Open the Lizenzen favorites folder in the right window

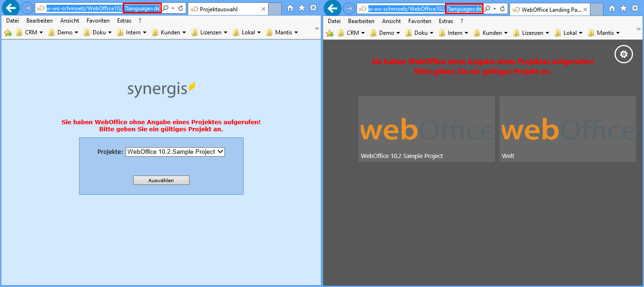click(531, 32)
